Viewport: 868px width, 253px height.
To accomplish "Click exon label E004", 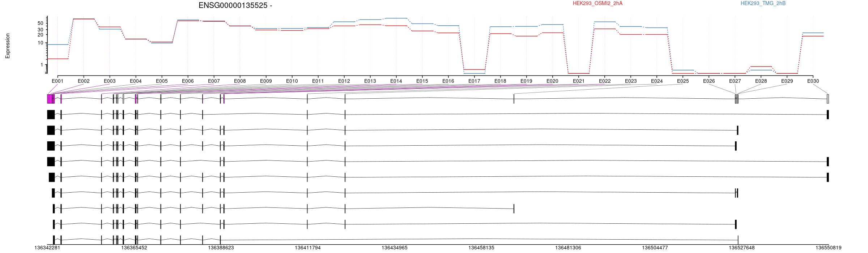I will tap(136, 81).
